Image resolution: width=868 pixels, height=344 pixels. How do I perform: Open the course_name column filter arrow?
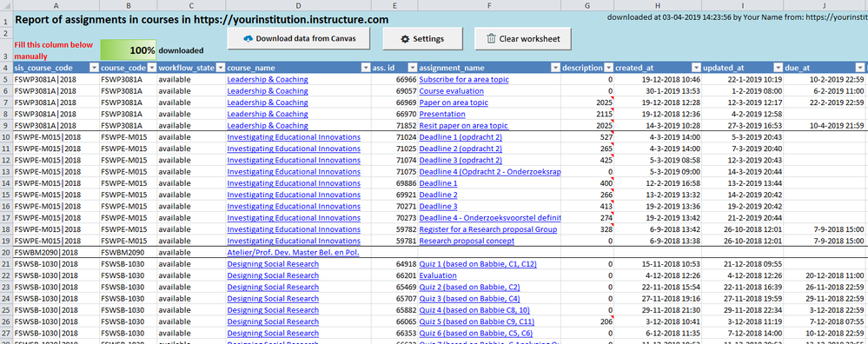365,68
